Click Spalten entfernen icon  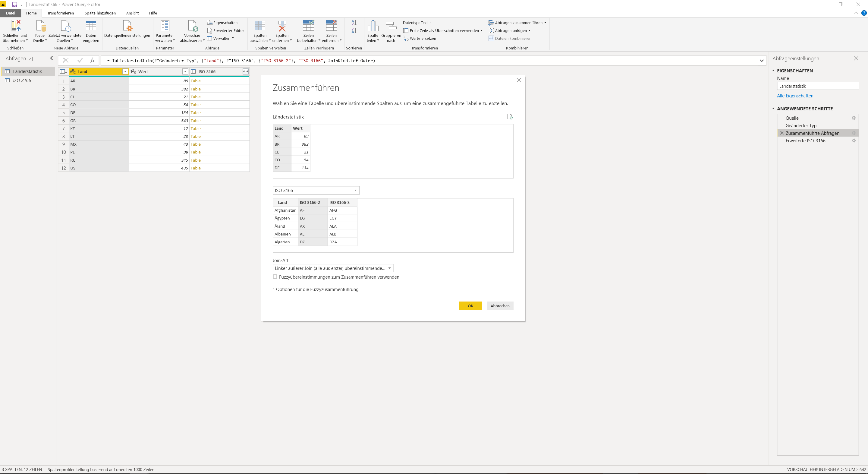(282, 26)
